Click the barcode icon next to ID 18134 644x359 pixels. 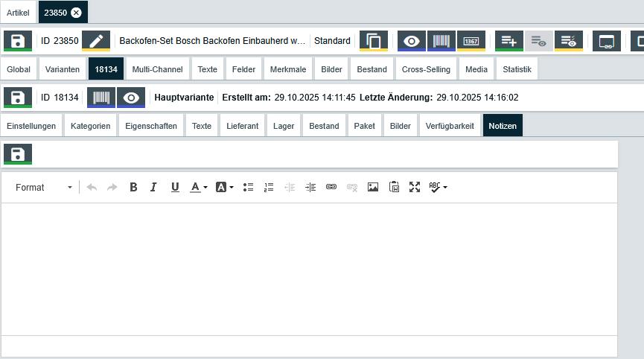(101, 98)
